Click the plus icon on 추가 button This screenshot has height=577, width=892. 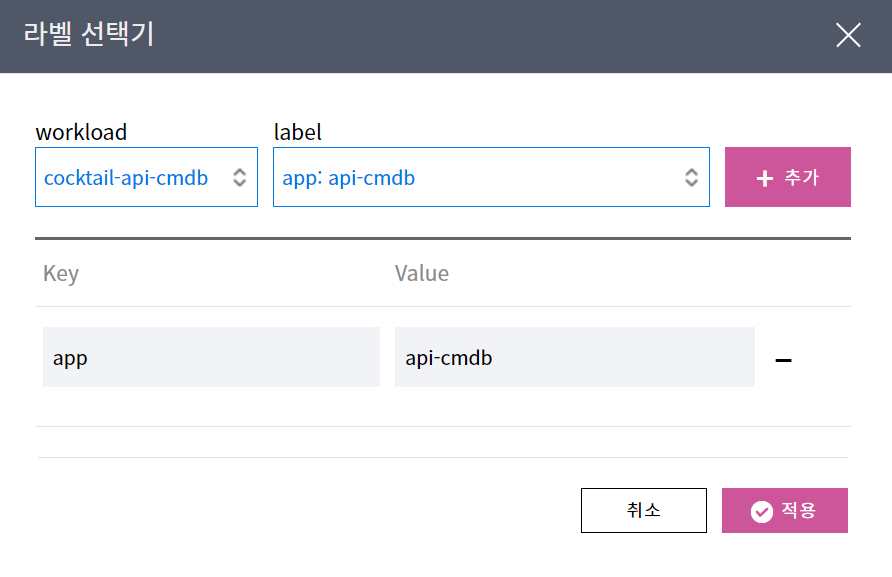coord(765,178)
